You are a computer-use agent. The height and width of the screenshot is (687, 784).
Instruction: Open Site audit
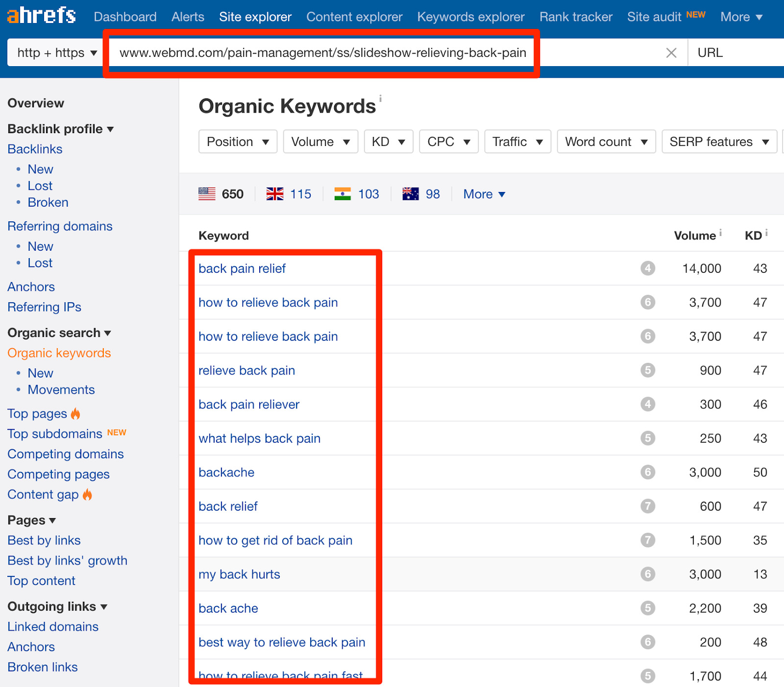[654, 17]
